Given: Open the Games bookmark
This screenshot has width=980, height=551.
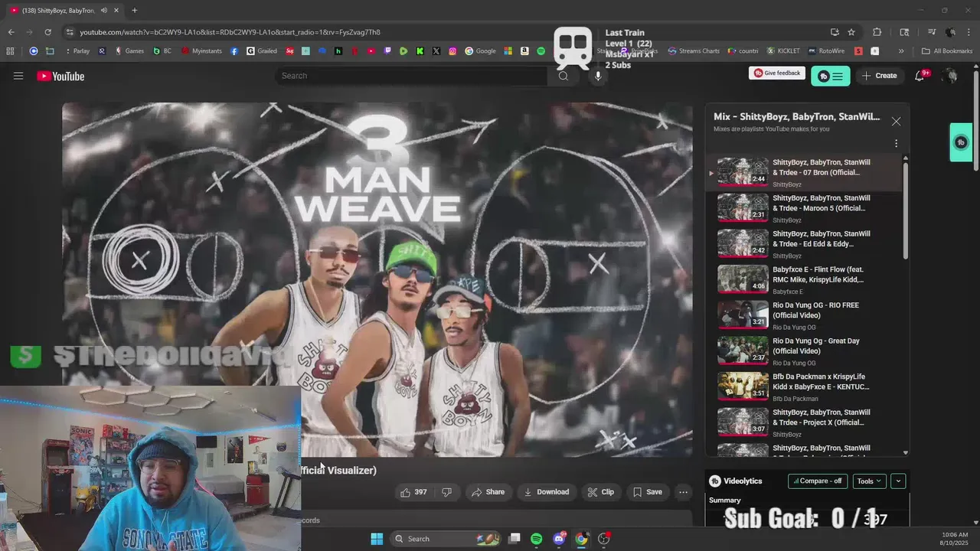Looking at the screenshot, I should coord(129,51).
